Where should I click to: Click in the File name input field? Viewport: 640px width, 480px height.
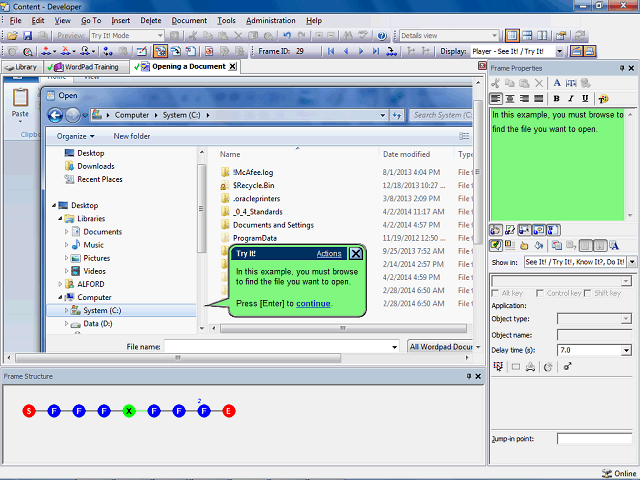[x=282, y=347]
